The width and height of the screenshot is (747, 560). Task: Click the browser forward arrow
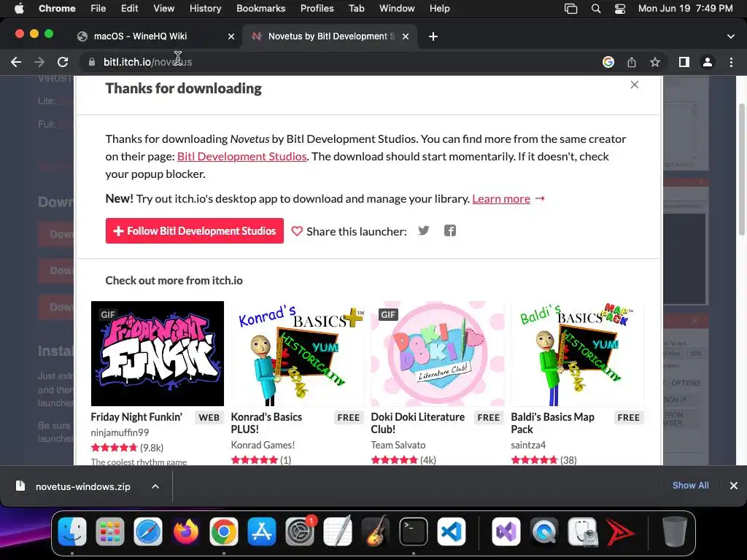39,62
